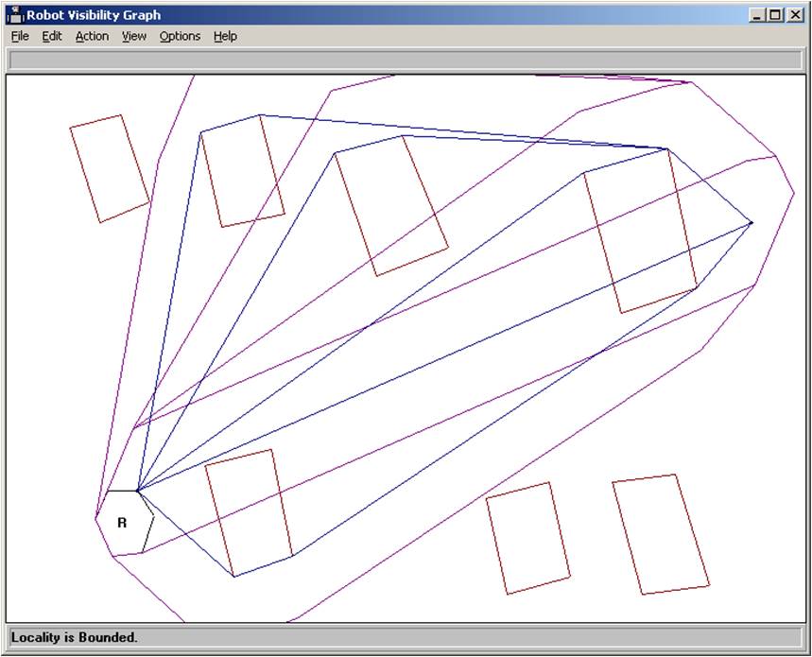The image size is (812, 657).
Task: Open the Options menu
Action: tap(180, 36)
